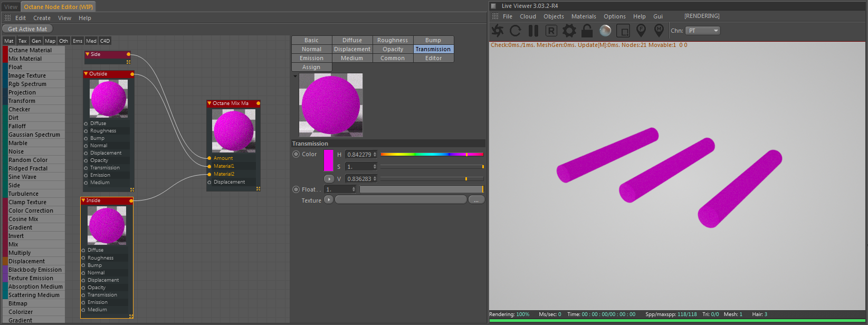
Task: Click Live Viewer window title icon
Action: click(494, 6)
